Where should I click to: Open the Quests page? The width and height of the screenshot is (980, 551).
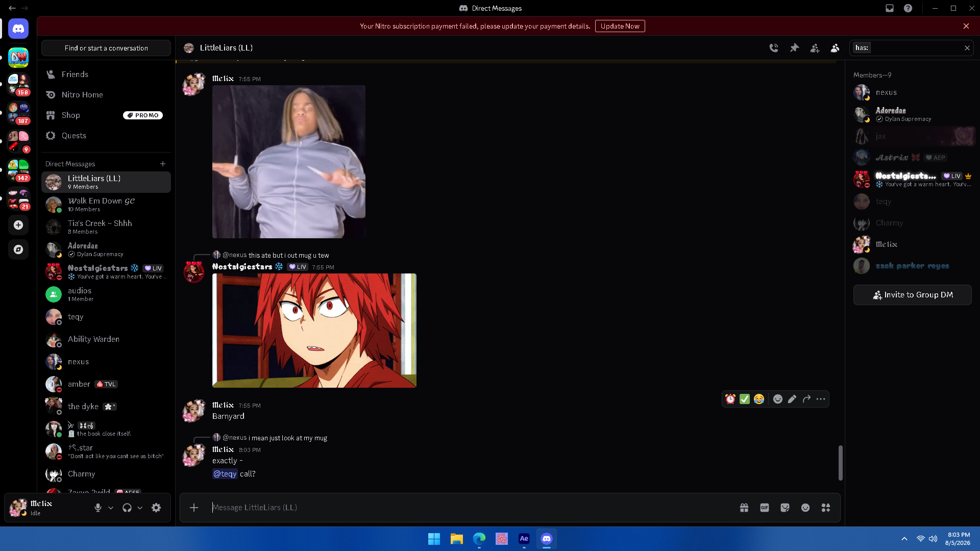(x=106, y=136)
